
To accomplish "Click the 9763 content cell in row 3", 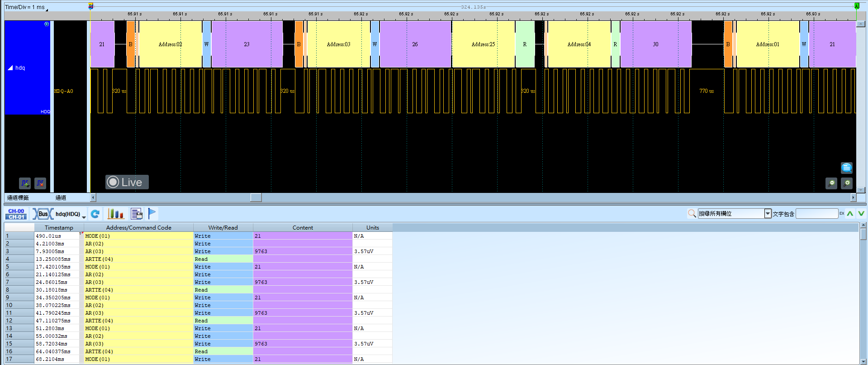I will coord(303,251).
